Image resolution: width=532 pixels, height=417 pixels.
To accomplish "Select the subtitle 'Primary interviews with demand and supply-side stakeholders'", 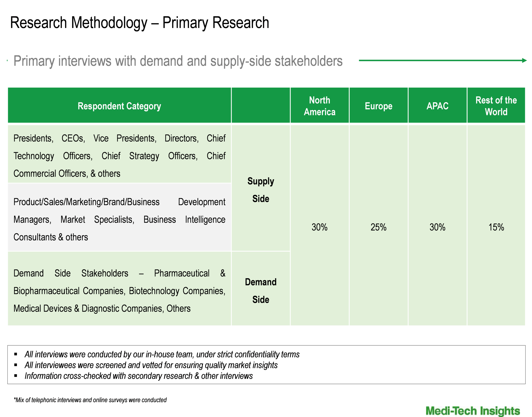I will (x=178, y=61).
